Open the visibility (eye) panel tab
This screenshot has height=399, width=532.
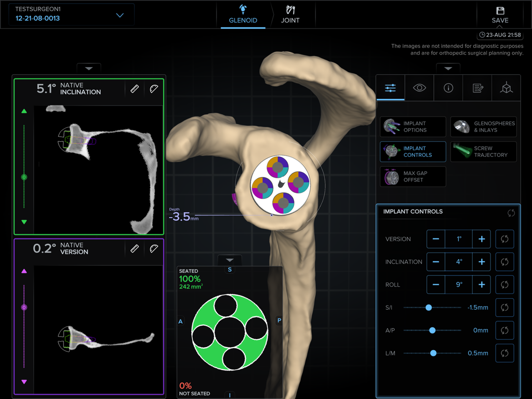pyautogui.click(x=419, y=88)
